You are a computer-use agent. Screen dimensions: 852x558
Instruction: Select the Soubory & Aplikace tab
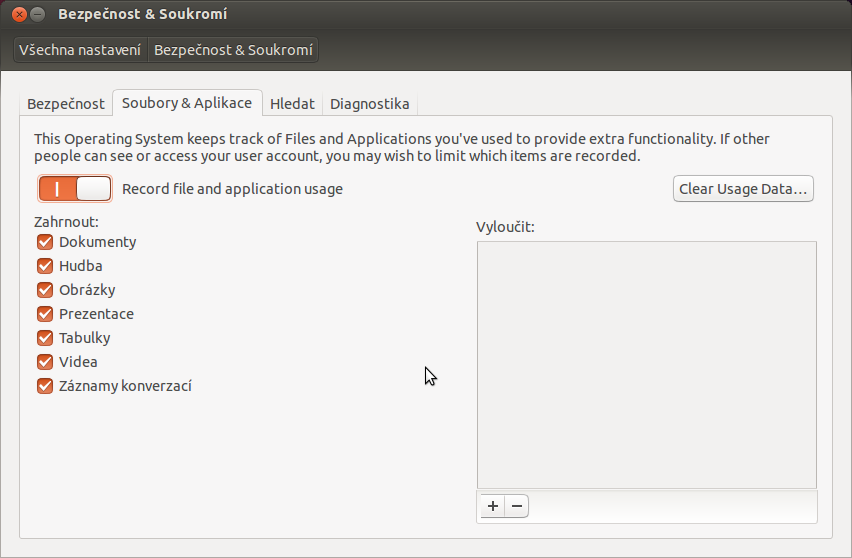[187, 103]
